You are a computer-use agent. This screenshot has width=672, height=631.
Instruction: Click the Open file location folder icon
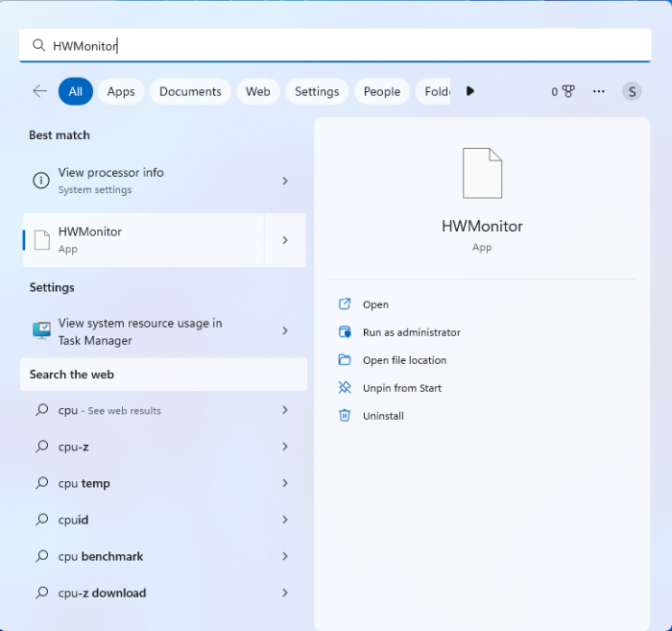(345, 359)
